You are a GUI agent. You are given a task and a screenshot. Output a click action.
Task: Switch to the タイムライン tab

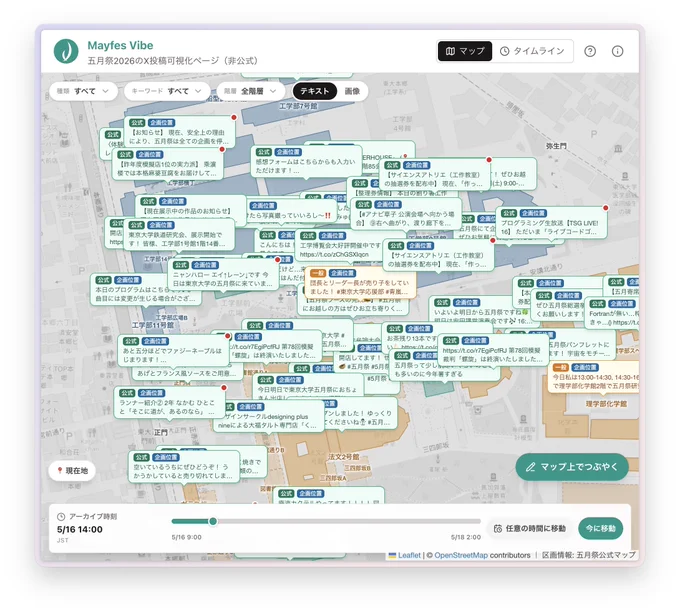(x=532, y=51)
